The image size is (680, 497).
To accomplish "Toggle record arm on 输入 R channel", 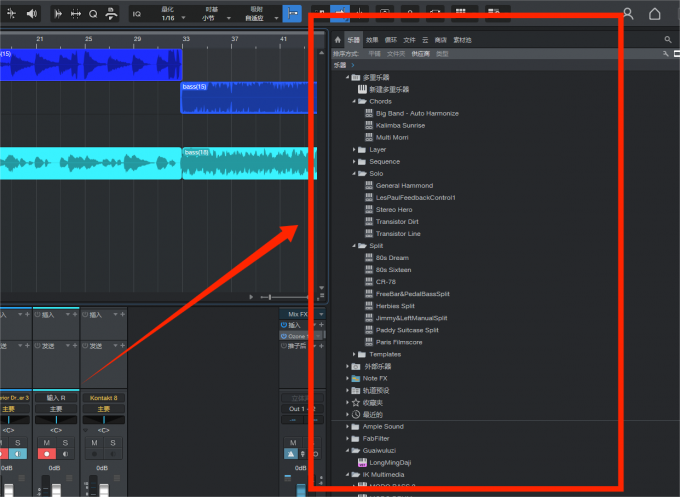I will (x=45, y=454).
